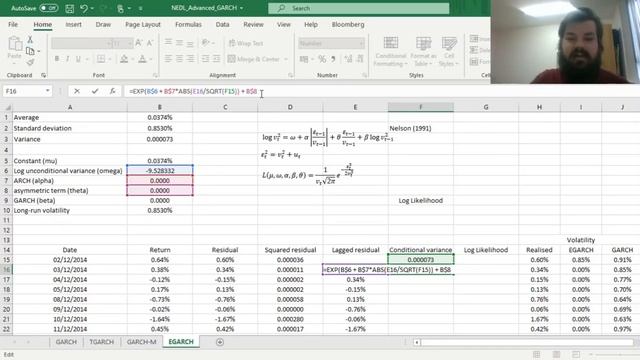Switch to the Data tab
Image resolution: width=640 pixels, height=360 pixels.
(222, 24)
